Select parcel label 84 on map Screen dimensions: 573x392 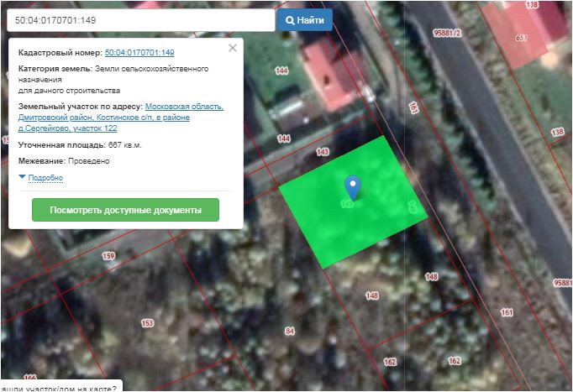(x=290, y=332)
